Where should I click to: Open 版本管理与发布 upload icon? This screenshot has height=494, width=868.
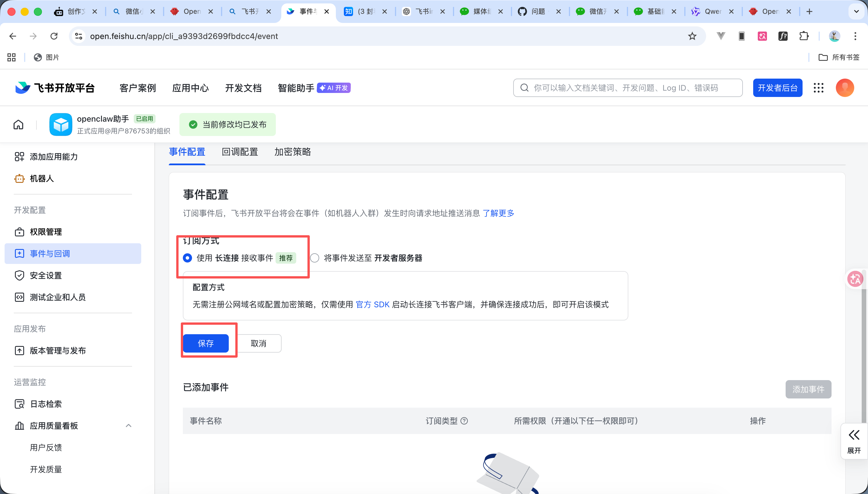coord(19,351)
